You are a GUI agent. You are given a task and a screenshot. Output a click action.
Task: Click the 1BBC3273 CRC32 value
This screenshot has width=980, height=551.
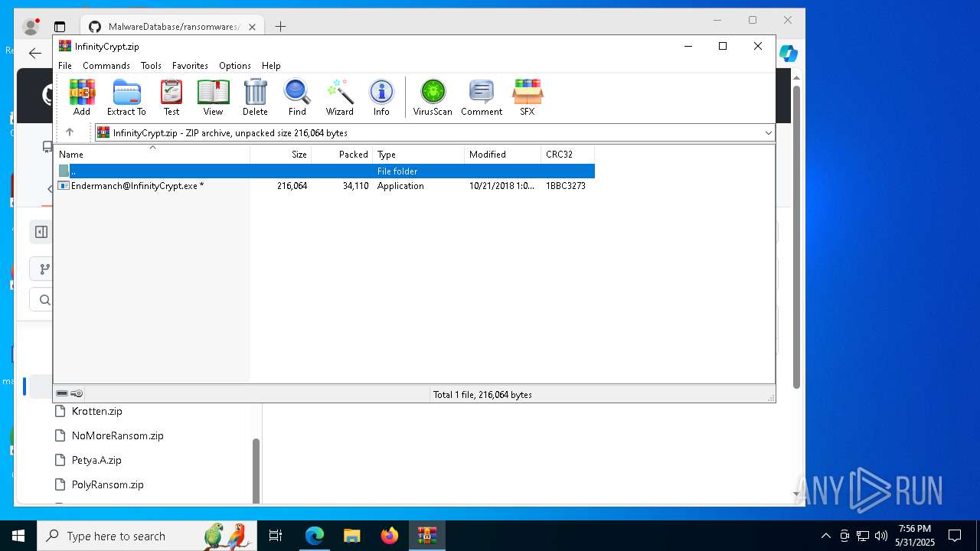click(566, 186)
